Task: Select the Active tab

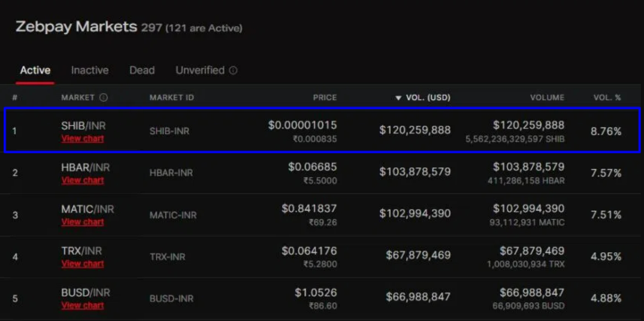Action: 35,70
